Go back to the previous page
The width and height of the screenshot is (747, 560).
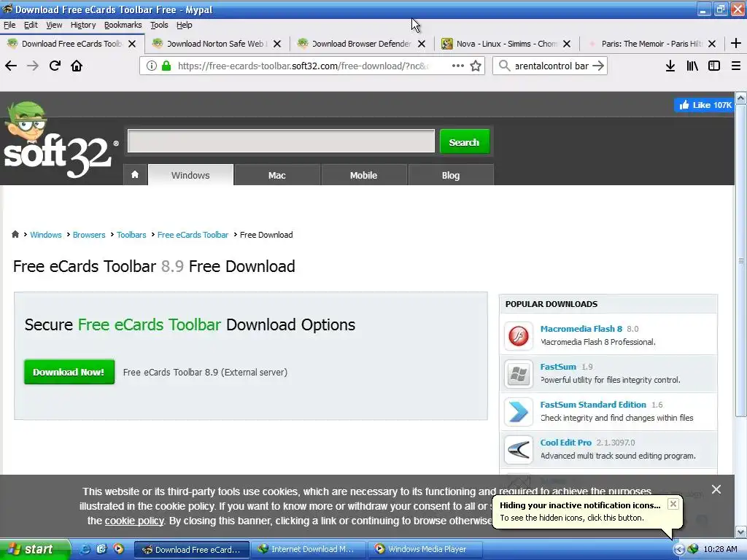(x=11, y=66)
